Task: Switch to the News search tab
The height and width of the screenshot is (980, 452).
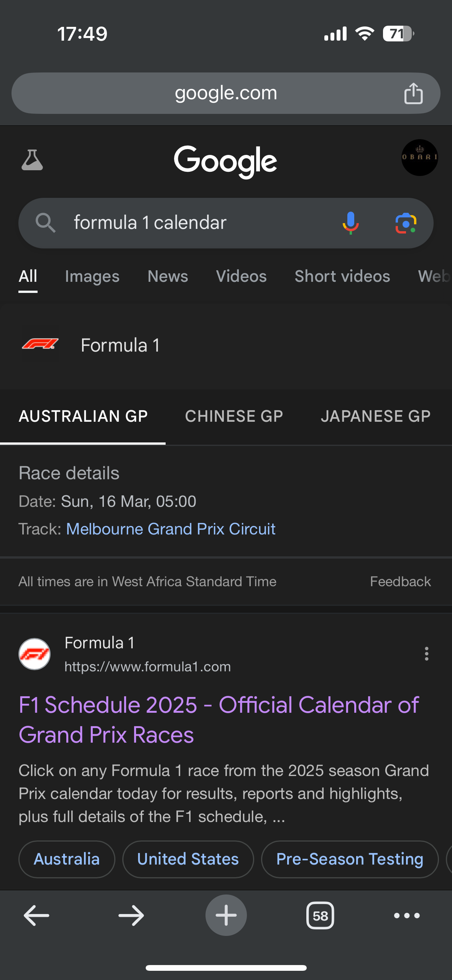Action: click(168, 276)
